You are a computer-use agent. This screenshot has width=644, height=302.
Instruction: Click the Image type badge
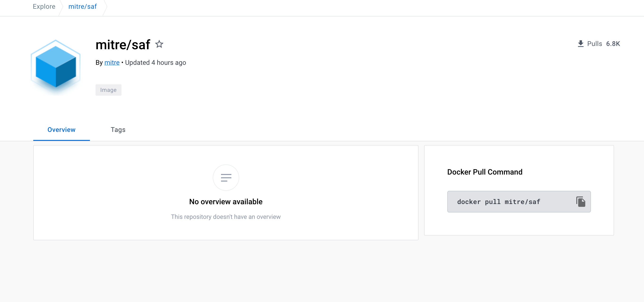coord(108,90)
